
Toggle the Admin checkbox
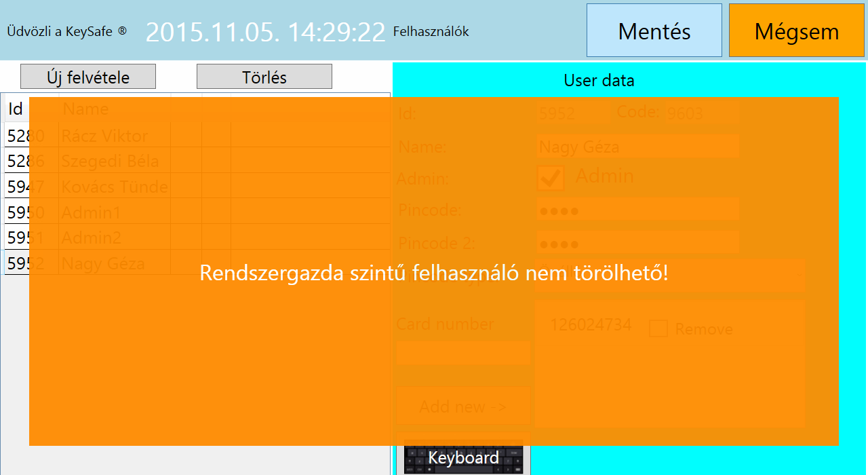[x=551, y=178]
